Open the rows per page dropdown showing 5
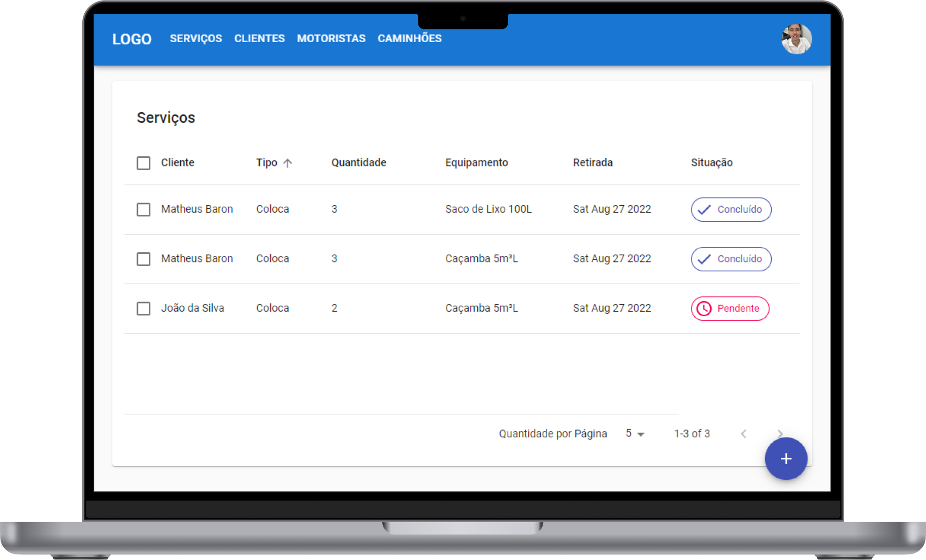 [635, 434]
